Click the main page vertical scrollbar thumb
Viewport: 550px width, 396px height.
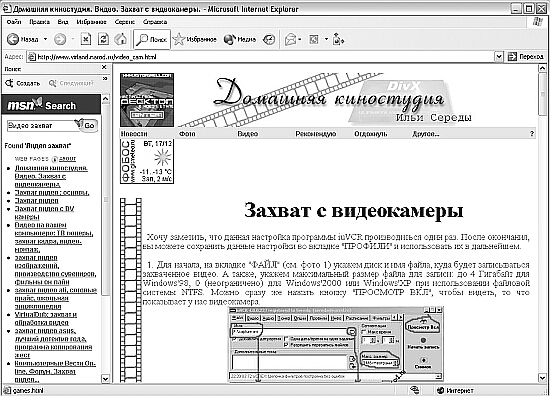pos(542,94)
